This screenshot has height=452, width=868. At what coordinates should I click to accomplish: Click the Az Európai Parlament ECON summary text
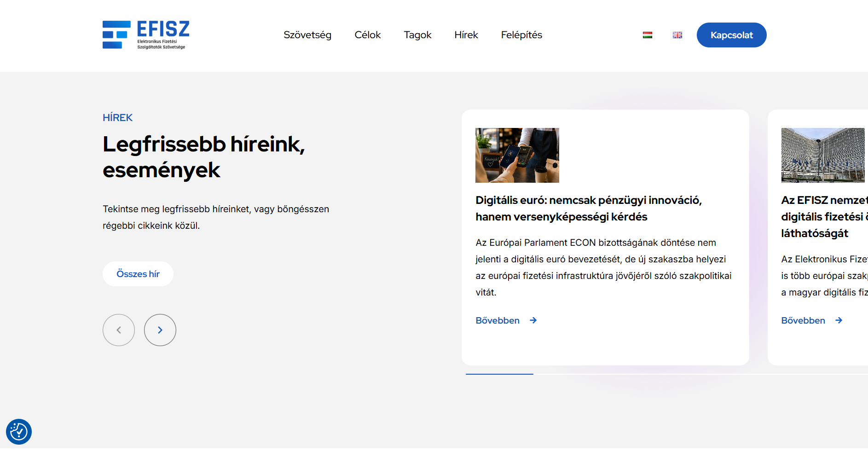click(x=603, y=267)
